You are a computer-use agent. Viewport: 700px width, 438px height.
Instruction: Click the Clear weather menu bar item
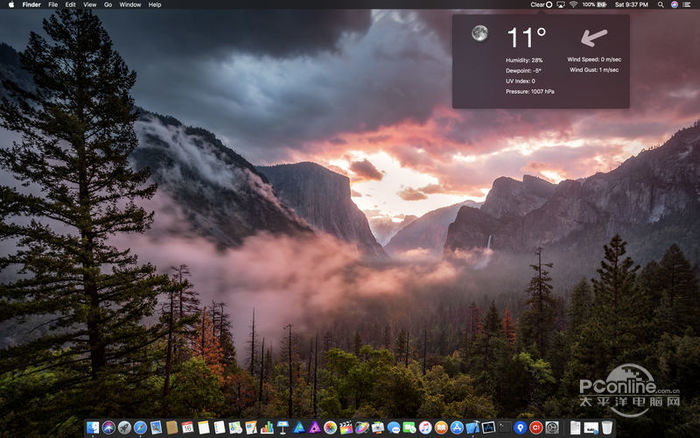point(541,5)
